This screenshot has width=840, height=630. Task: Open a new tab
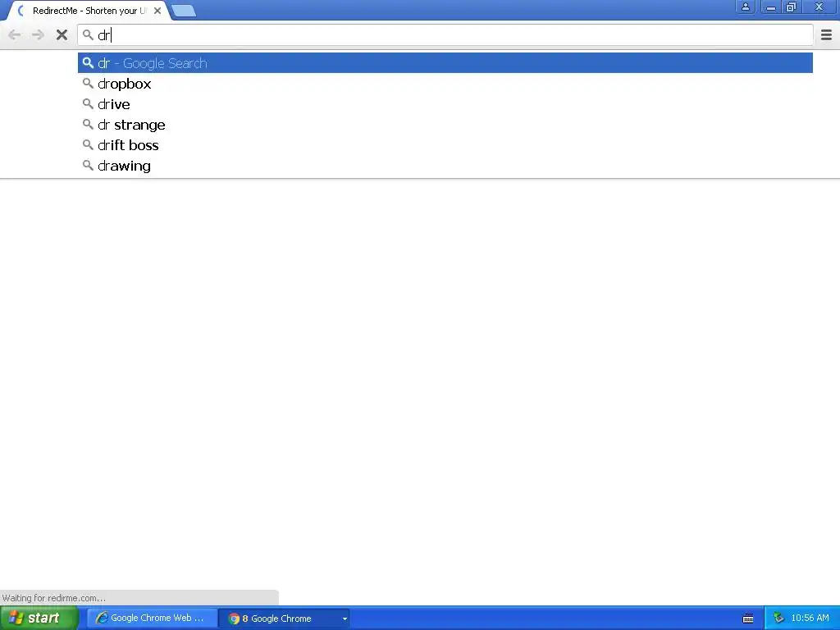coord(184,11)
